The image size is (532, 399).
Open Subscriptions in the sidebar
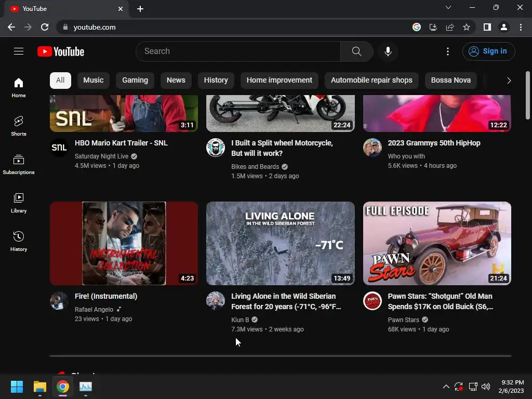click(x=19, y=164)
